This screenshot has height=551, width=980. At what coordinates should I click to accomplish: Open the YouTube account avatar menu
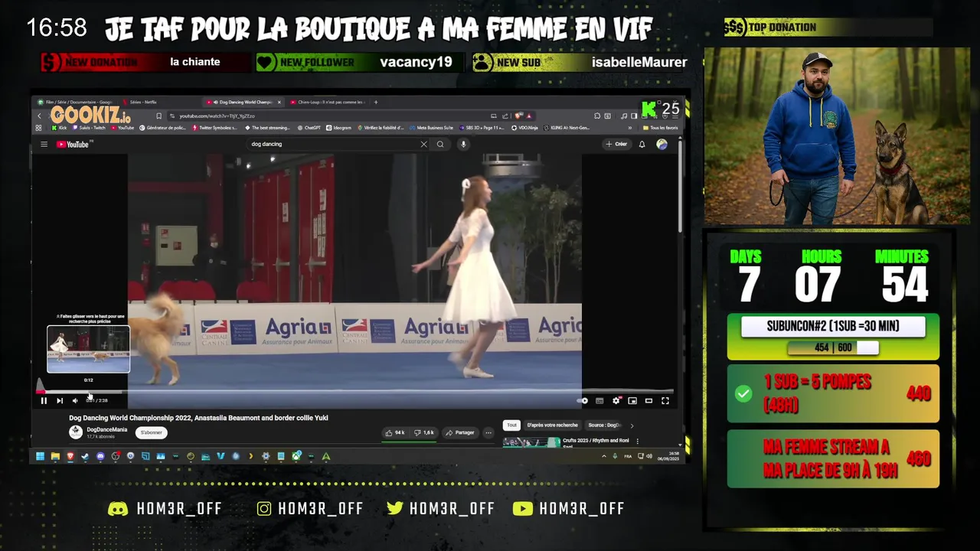[x=661, y=144]
